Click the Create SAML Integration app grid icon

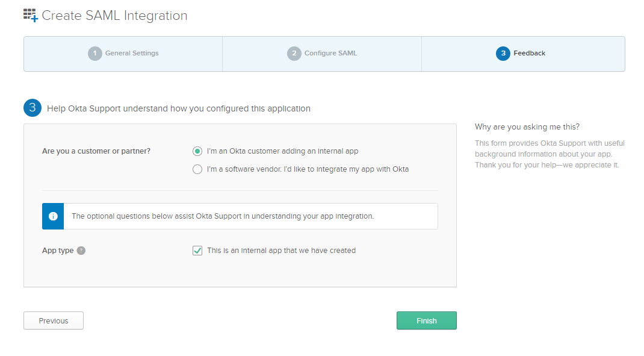31,15
